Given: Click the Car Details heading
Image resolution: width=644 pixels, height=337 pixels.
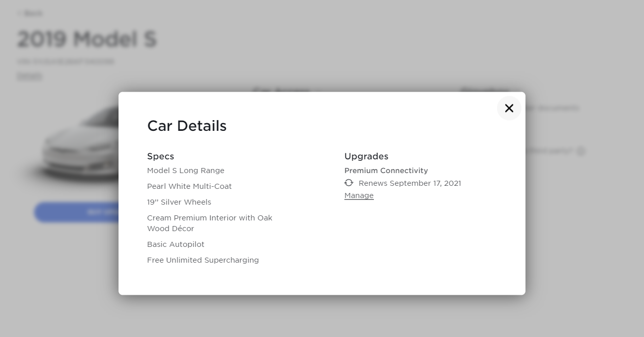Looking at the screenshot, I should [x=187, y=126].
